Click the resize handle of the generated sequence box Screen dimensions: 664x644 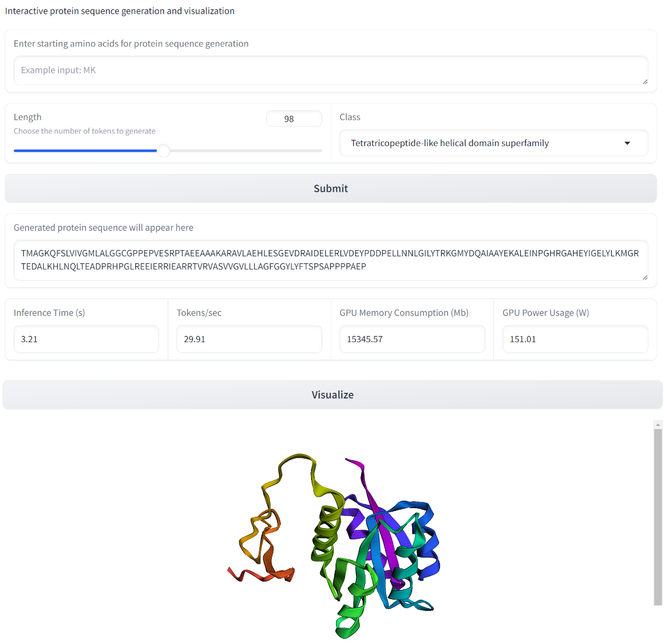[x=645, y=277]
